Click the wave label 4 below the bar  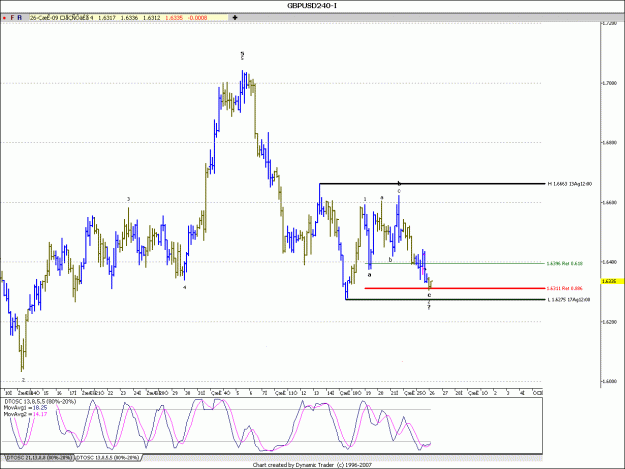tap(185, 287)
